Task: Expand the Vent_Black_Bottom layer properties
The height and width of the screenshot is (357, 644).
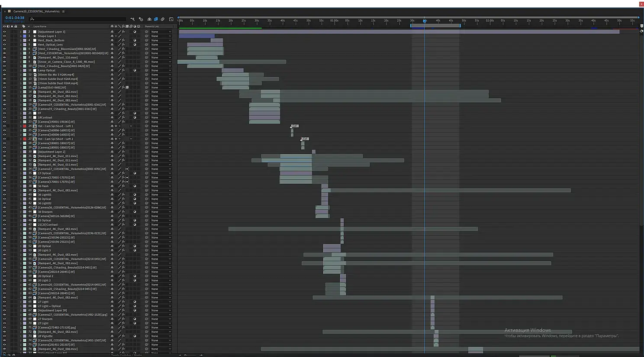Action: point(20,40)
